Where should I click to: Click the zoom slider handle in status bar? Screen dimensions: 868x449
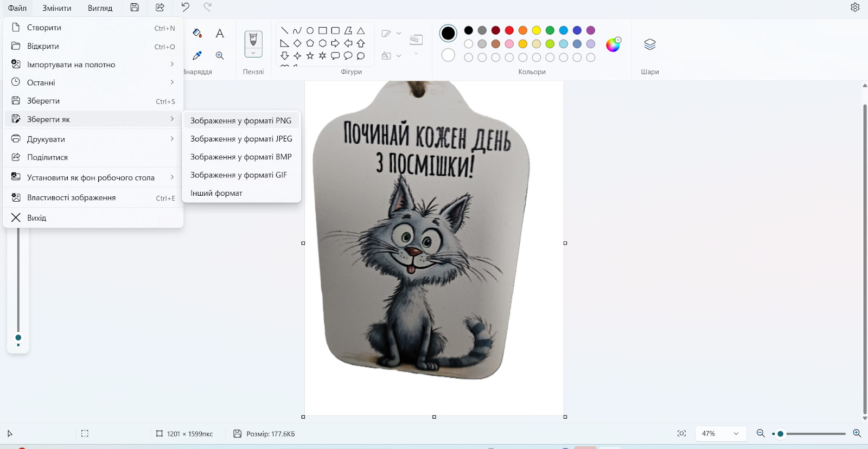[x=780, y=434]
